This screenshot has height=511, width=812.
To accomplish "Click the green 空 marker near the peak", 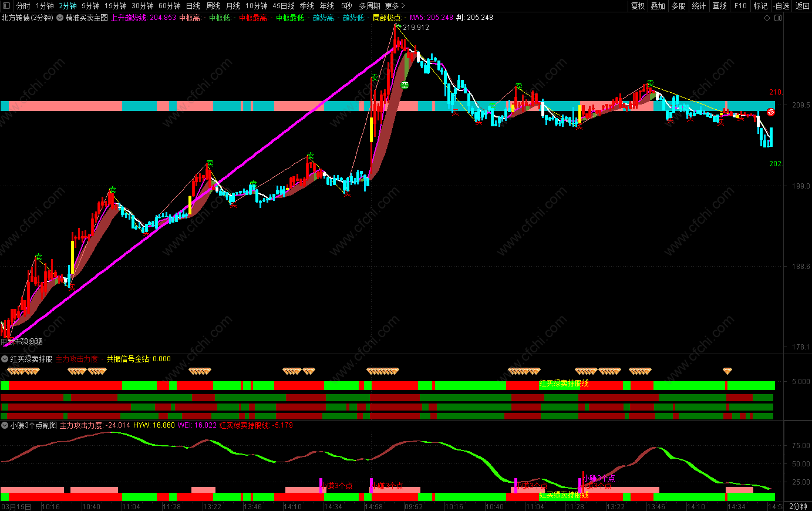I will (x=405, y=85).
